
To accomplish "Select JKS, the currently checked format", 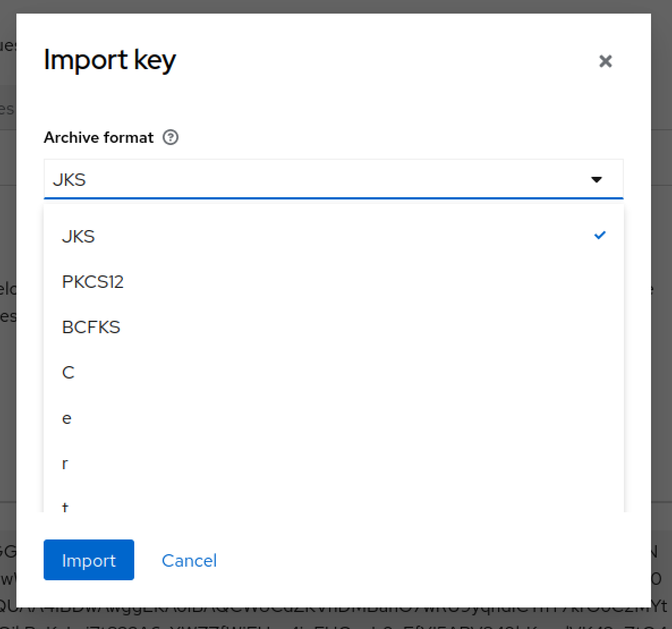I will point(78,236).
